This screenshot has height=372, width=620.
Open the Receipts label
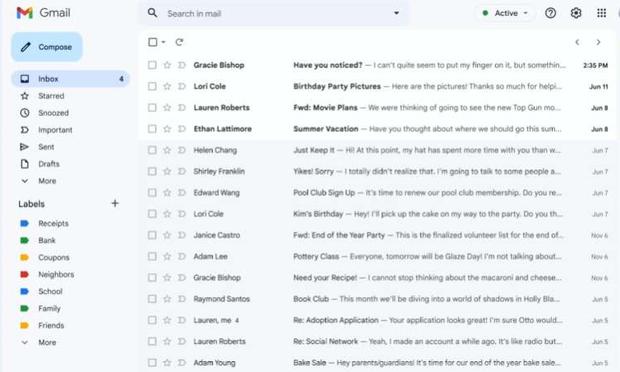pos(53,223)
